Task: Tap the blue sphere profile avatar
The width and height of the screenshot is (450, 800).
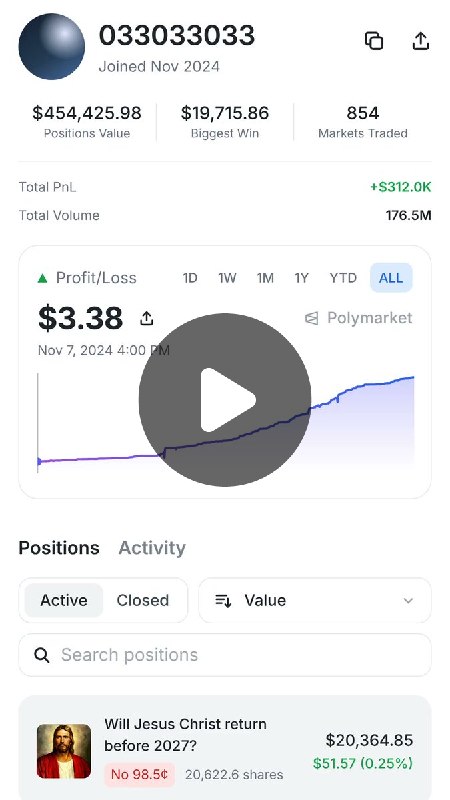Action: pos(52,46)
